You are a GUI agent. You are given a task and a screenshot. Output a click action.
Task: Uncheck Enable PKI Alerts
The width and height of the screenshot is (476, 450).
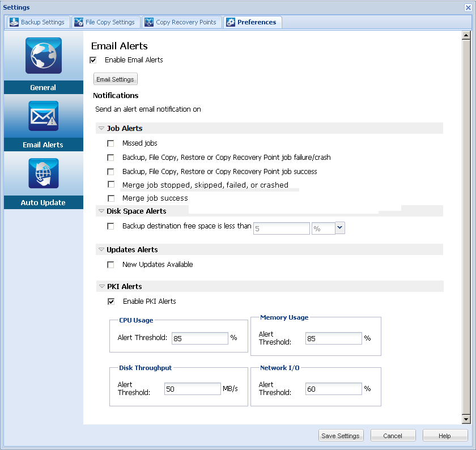111,301
